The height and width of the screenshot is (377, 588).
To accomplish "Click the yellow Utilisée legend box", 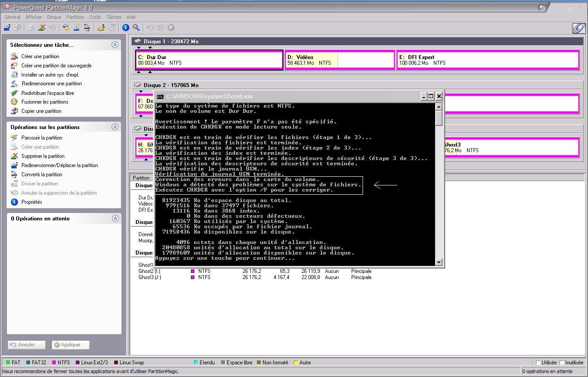I will pyautogui.click(x=538, y=363).
